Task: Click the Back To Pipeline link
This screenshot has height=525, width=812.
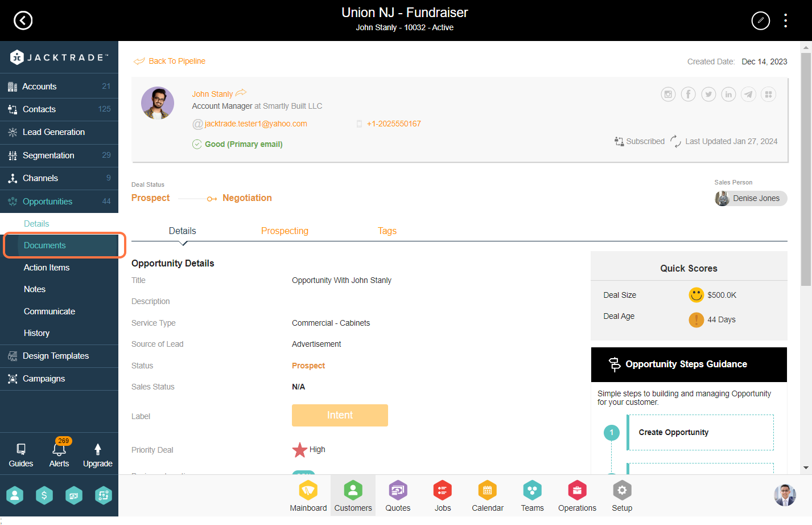Action: click(x=170, y=61)
